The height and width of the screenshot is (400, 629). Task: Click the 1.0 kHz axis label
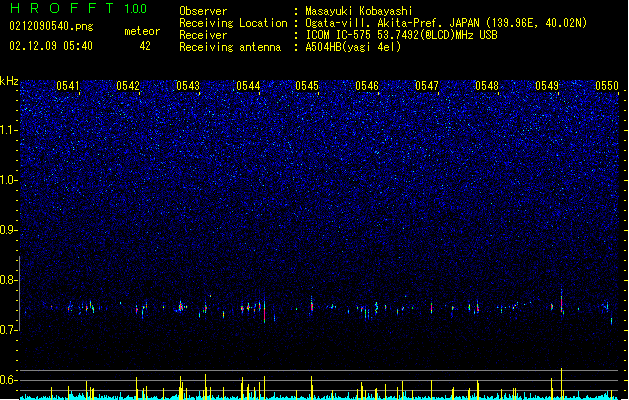click(8, 180)
